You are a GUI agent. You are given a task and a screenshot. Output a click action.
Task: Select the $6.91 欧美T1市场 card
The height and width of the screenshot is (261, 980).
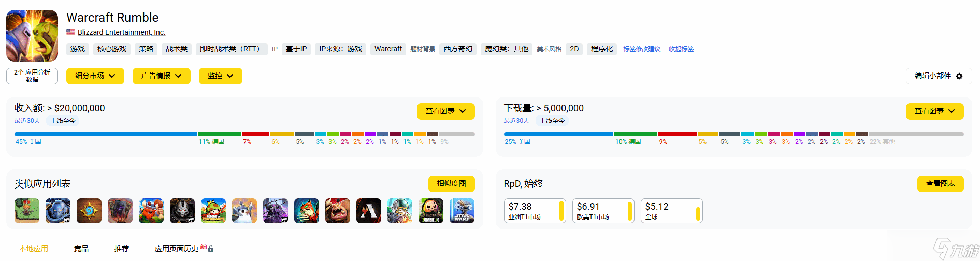[603, 211]
